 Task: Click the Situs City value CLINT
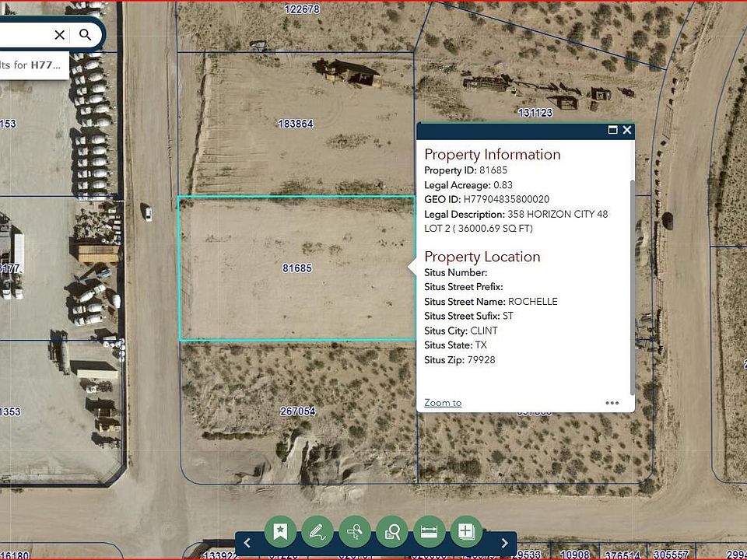point(484,331)
